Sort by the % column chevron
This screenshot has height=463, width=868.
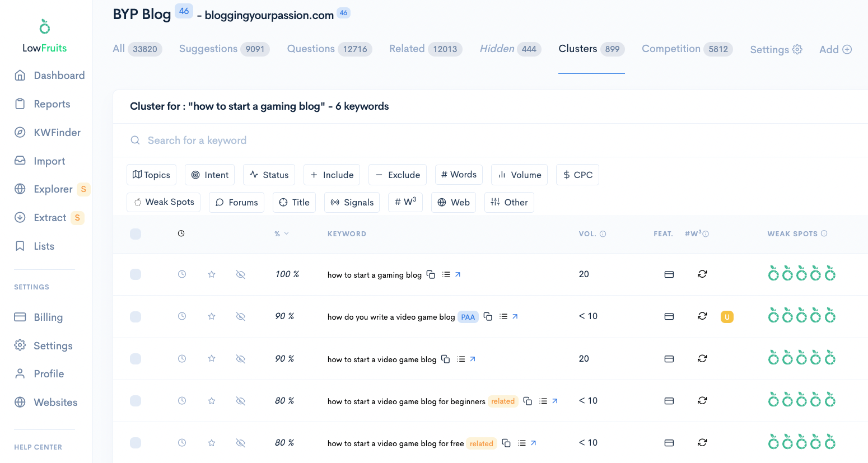click(286, 233)
